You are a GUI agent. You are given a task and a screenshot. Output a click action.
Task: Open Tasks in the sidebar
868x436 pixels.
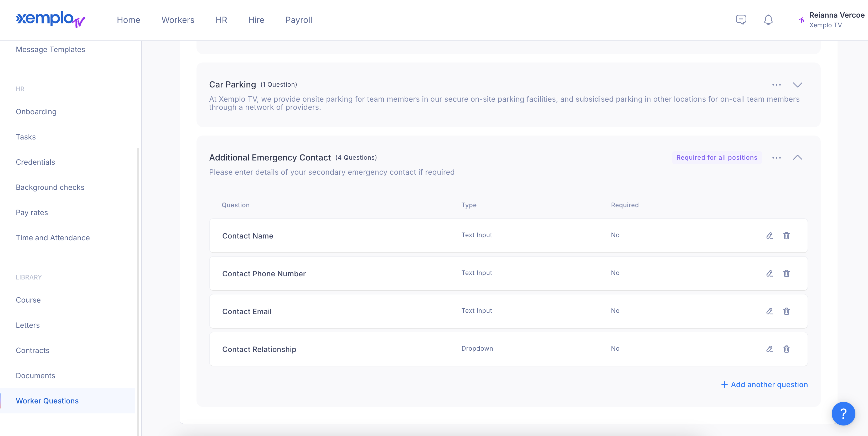coord(25,137)
